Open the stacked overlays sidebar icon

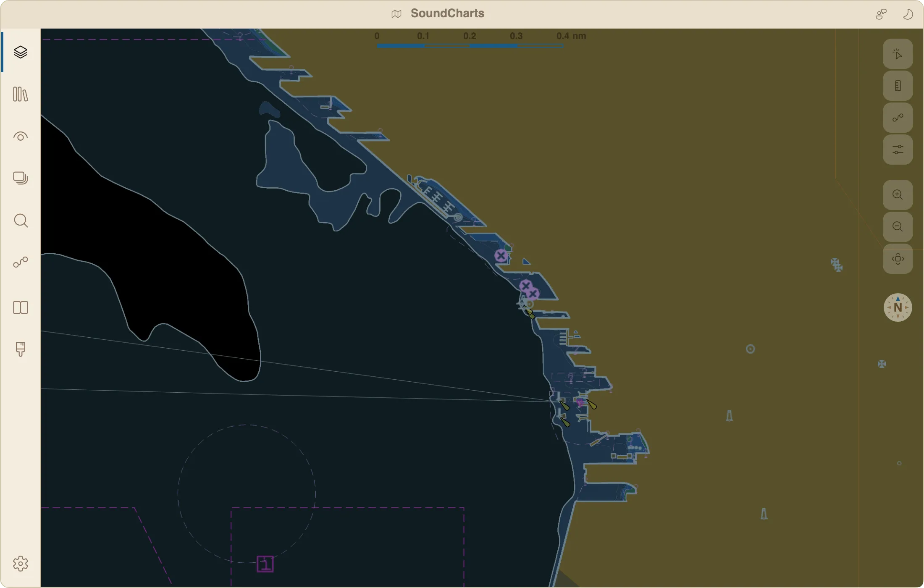pyautogui.click(x=20, y=178)
